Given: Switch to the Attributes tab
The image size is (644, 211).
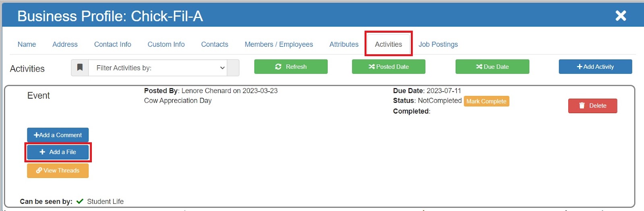Looking at the screenshot, I should tap(344, 44).
